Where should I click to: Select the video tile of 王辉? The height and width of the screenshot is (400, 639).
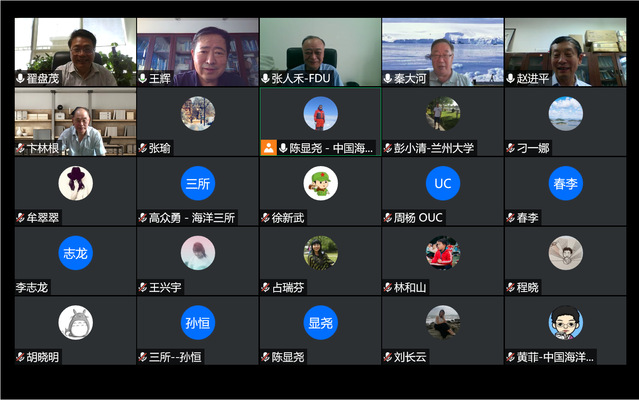[198, 52]
